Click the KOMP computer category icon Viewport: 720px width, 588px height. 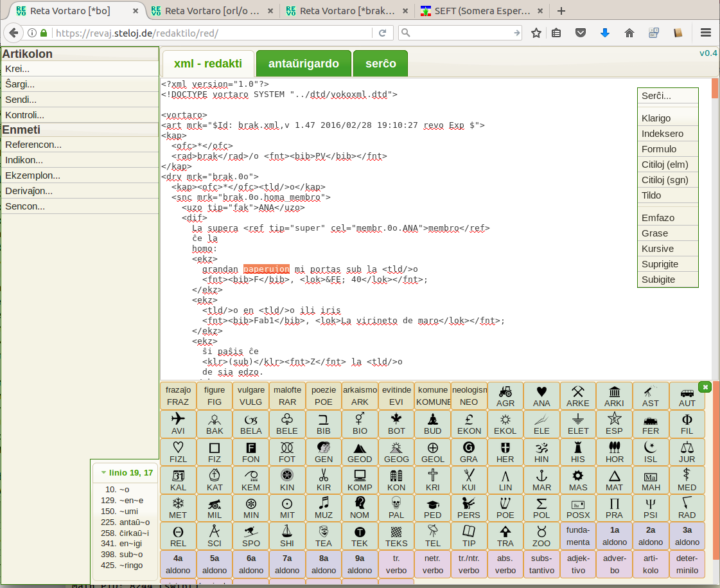point(360,479)
